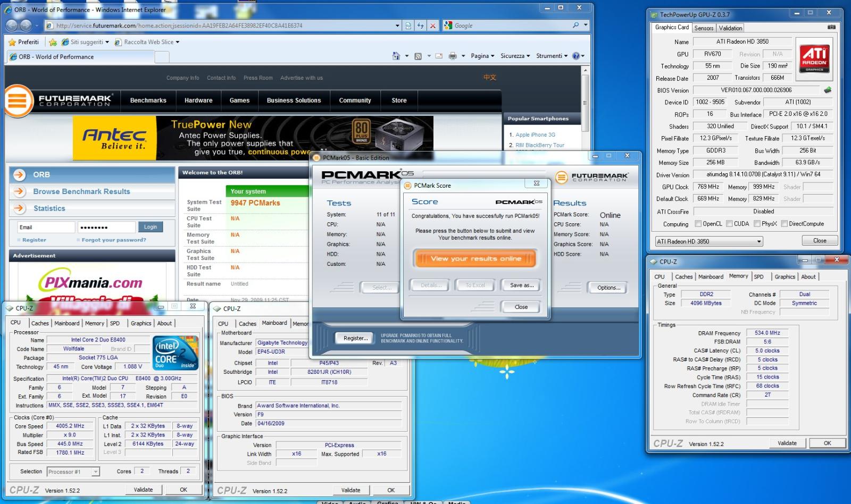
Task: Toggle the OpenCL checkbox in GPU-Z
Action: click(698, 224)
